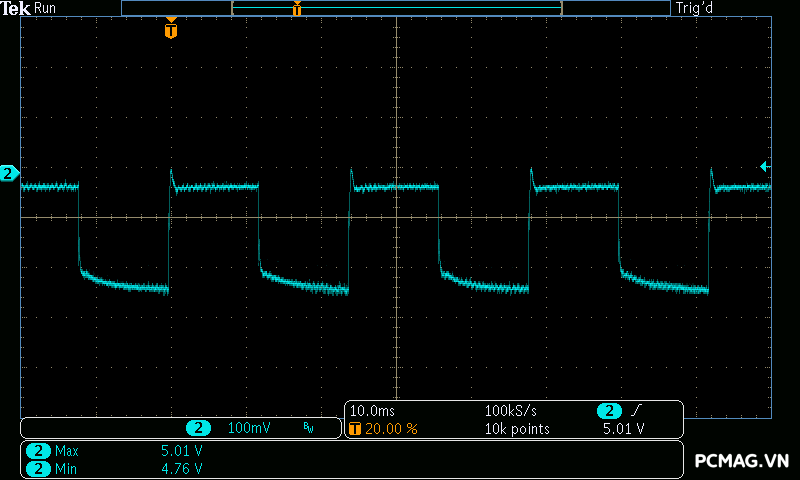
Task: Click the orange trigger position marker on the graticule
Action: (x=171, y=30)
